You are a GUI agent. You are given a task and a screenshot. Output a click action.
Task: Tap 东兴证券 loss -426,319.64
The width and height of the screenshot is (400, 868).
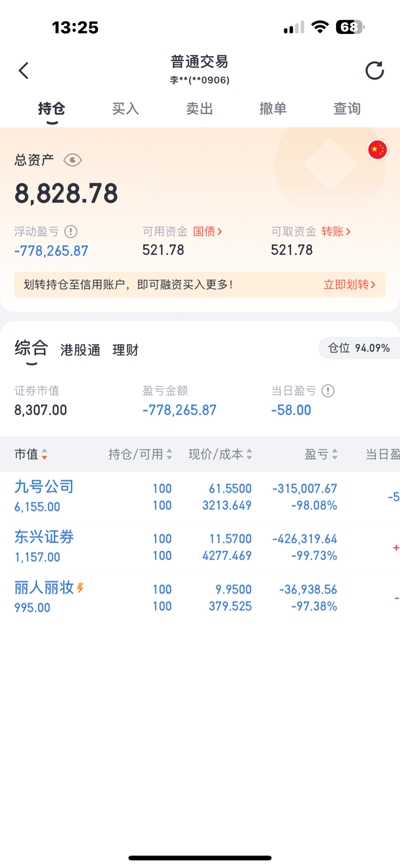305,539
